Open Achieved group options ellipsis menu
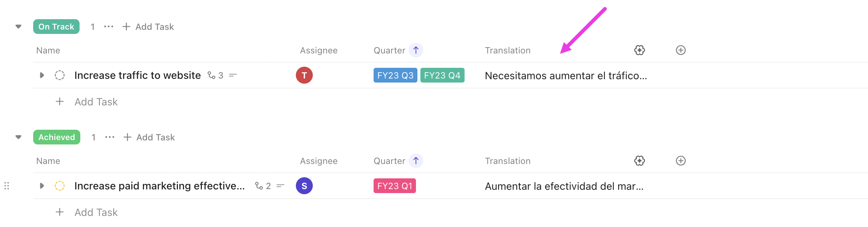This screenshot has width=868, height=227. tap(110, 137)
